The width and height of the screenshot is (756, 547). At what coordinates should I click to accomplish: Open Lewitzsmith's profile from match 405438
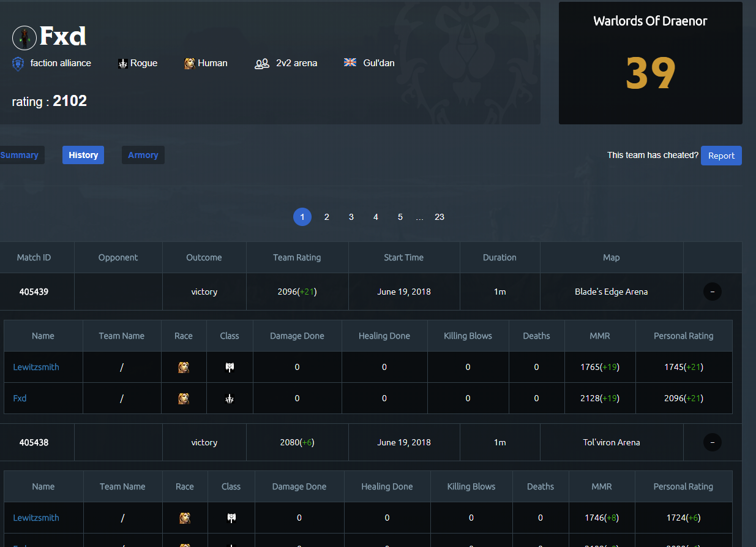36,518
